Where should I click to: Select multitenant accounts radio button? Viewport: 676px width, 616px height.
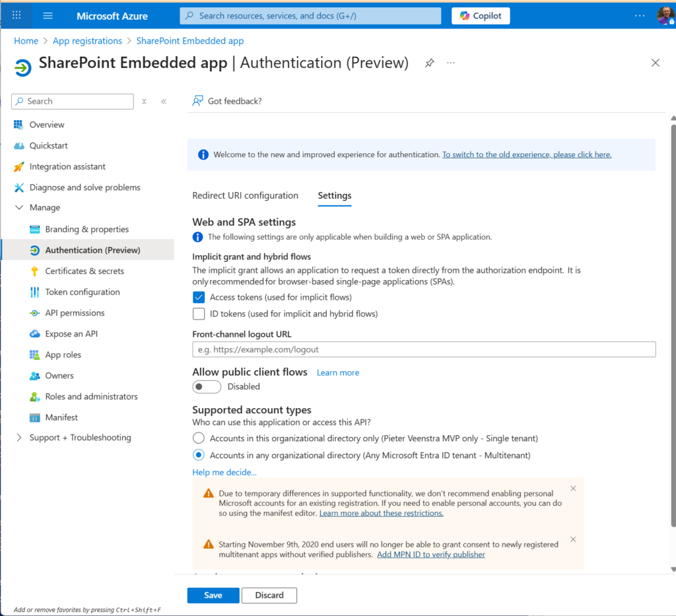198,455
